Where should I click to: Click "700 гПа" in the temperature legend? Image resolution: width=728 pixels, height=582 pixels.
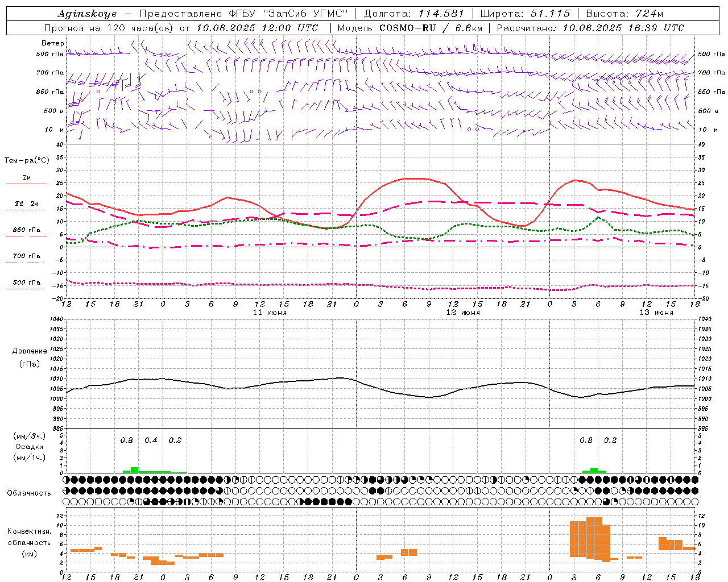26,256
